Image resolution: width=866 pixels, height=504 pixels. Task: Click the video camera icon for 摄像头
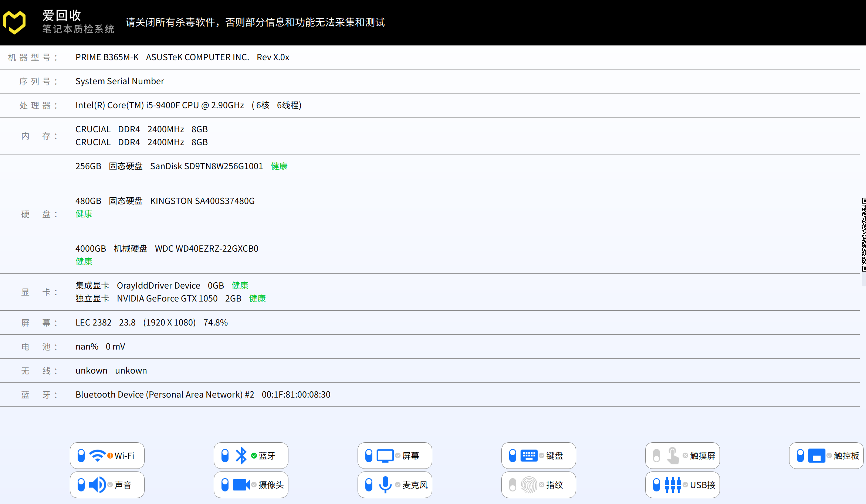coord(241,485)
